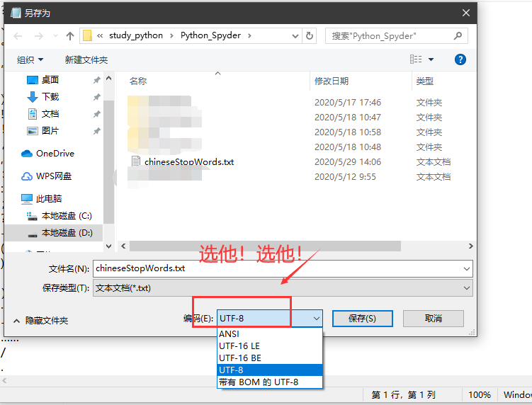This screenshot has height=405, width=532.
Task: Select 本地磁盘 (D:) drive
Action: click(54, 233)
